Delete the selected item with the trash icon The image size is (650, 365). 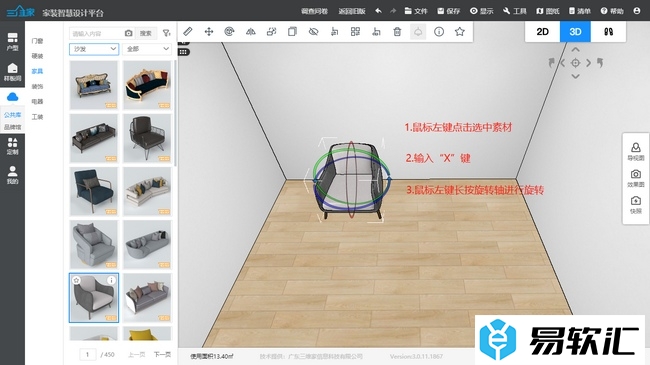coord(397,32)
